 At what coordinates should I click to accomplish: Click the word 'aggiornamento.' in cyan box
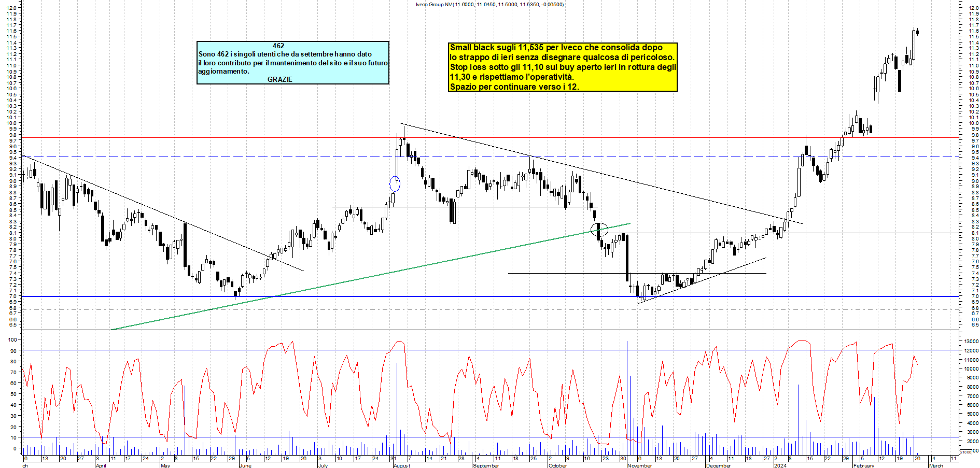point(223,72)
